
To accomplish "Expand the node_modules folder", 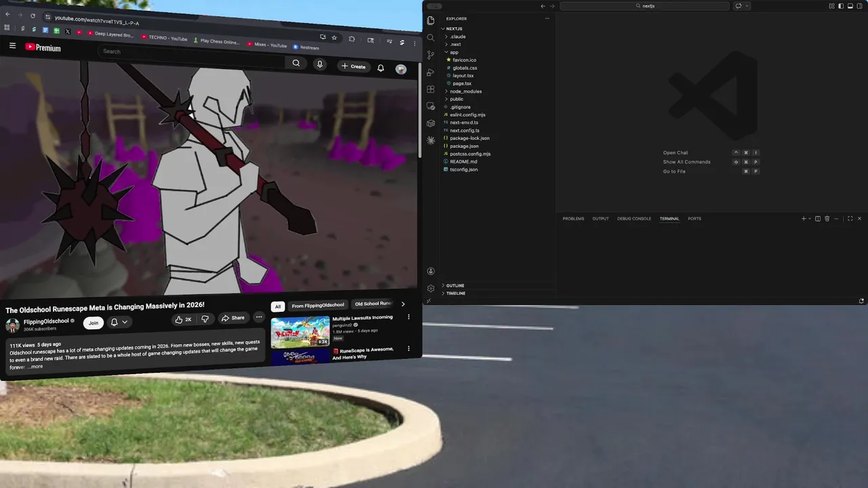I will (463, 91).
